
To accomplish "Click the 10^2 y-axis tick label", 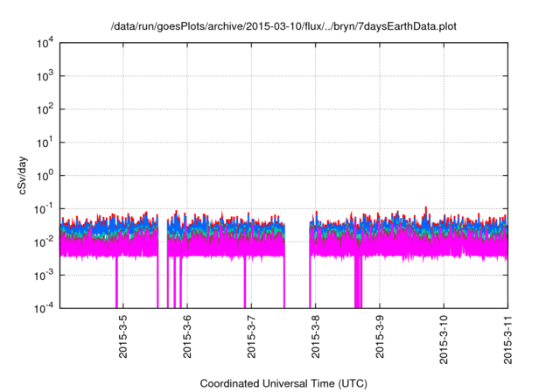I will pos(45,109).
